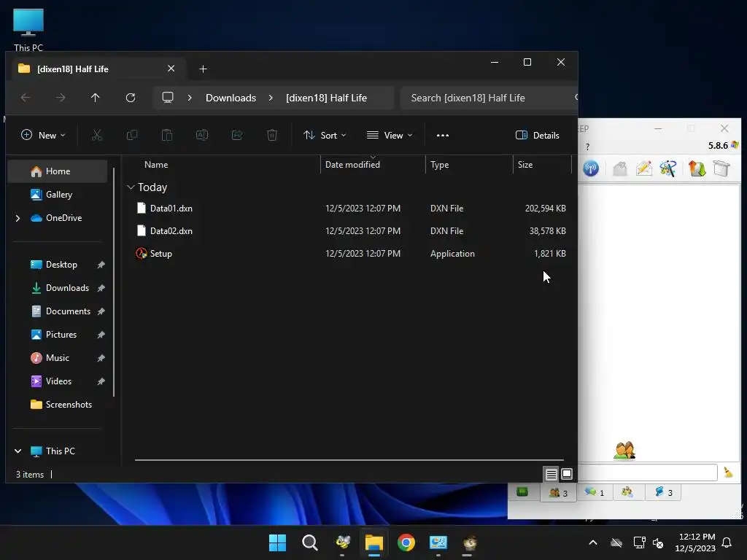747x560 pixels.
Task: Click Downloads in the address breadcrumb
Action: (x=231, y=98)
